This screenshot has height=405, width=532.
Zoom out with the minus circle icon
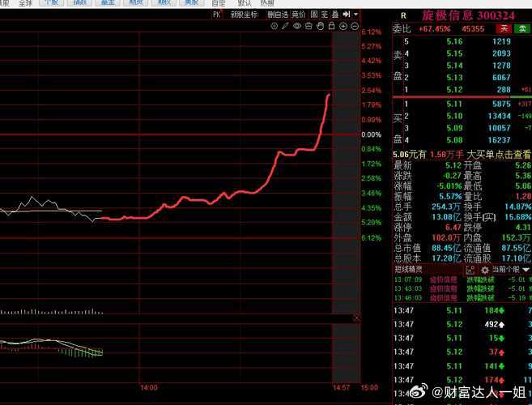[x=355, y=26]
